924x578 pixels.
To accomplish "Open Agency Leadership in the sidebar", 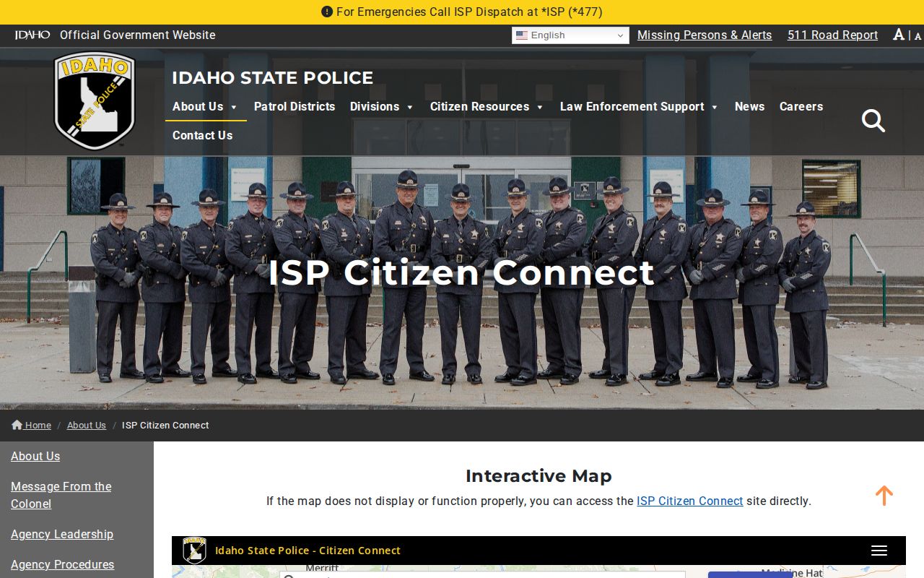I will click(62, 534).
